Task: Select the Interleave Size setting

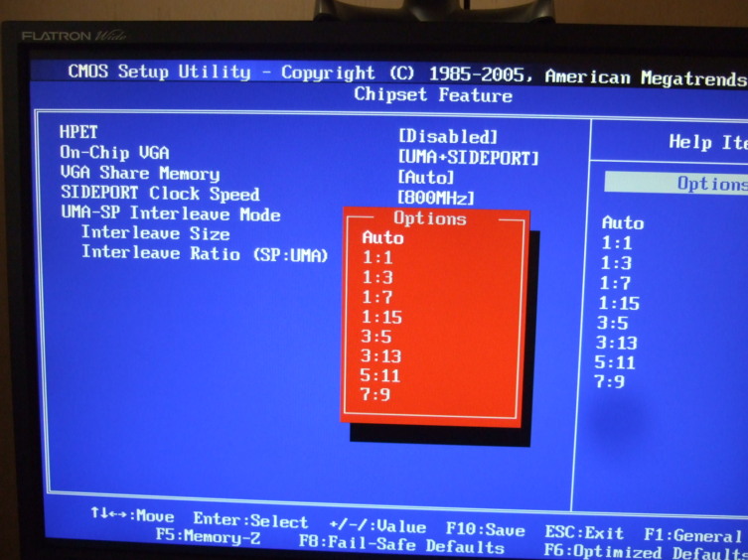Action: (156, 232)
